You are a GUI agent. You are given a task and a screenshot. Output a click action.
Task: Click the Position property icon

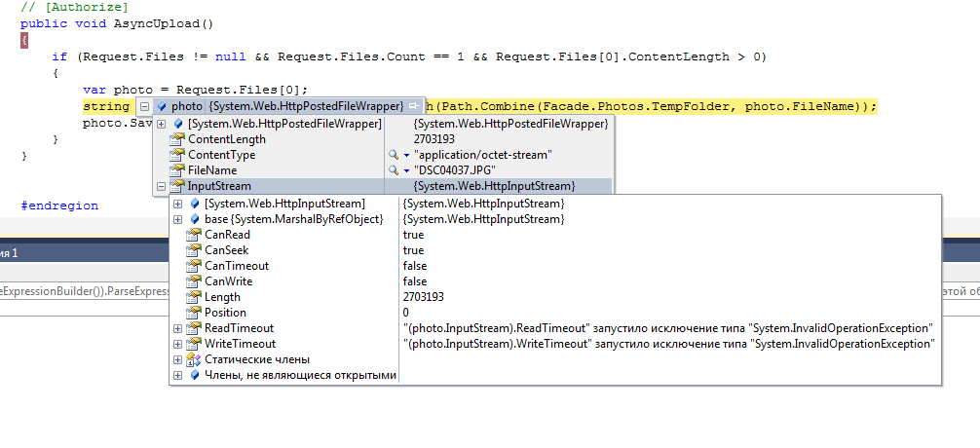tap(195, 313)
